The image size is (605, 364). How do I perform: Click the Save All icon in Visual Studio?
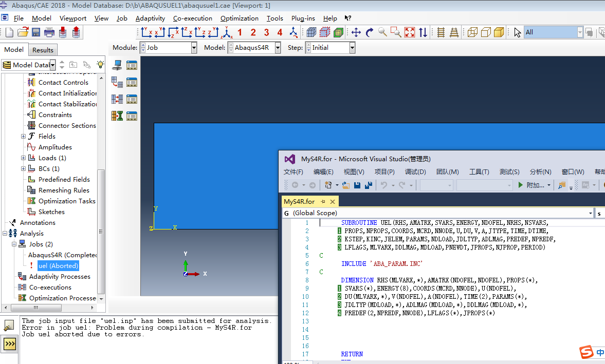369,185
